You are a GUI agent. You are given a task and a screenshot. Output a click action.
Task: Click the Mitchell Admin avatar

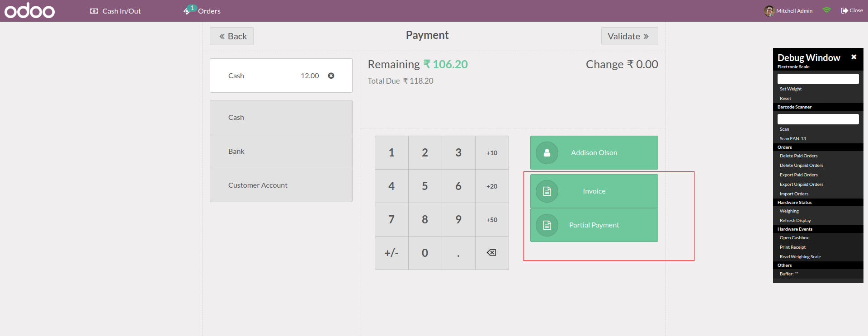[769, 11]
